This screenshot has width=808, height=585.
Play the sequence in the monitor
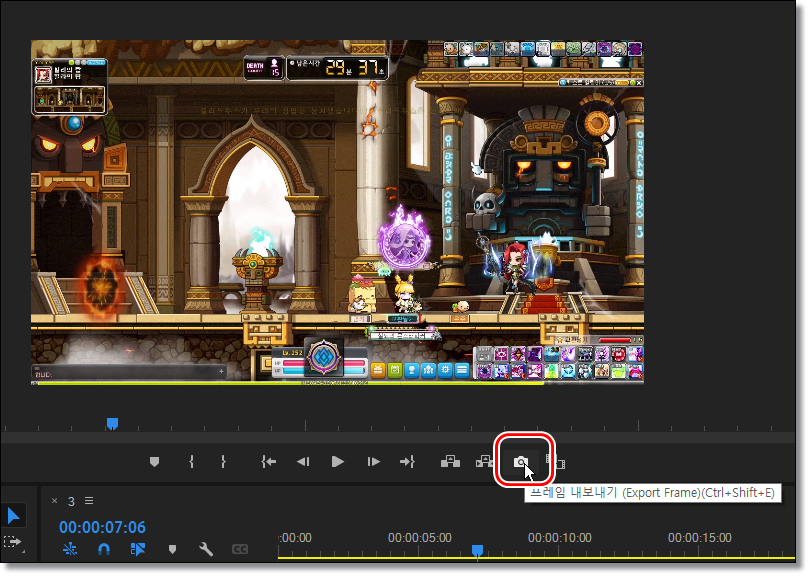[338, 462]
